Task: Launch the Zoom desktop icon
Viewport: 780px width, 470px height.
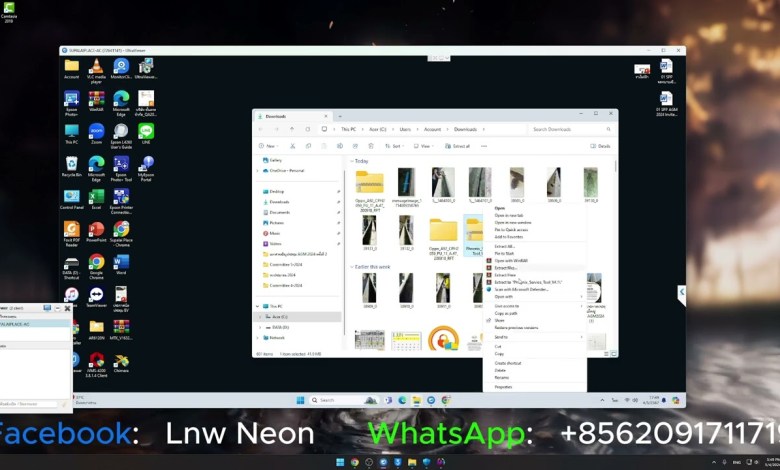Action: 96,131
